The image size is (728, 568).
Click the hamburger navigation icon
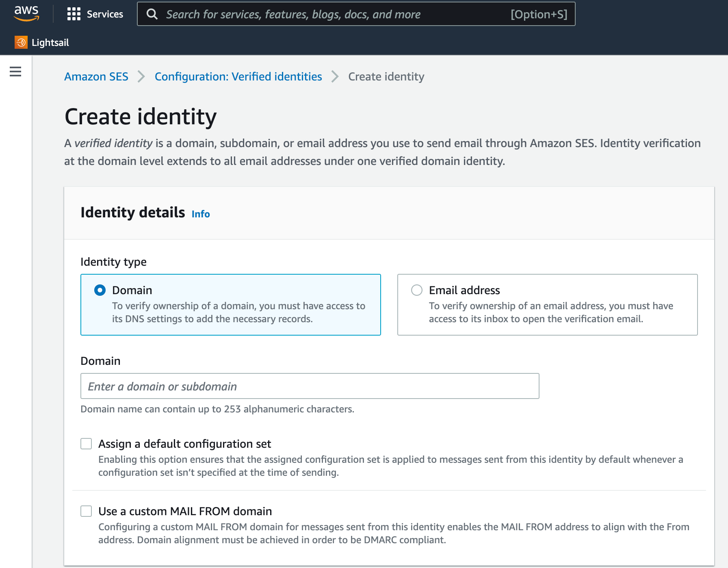pyautogui.click(x=15, y=72)
